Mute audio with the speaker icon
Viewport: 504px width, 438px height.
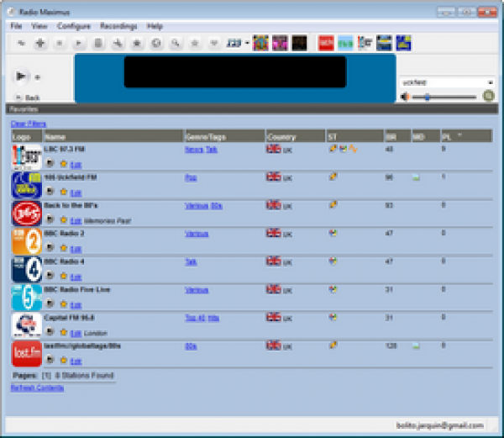(x=405, y=97)
